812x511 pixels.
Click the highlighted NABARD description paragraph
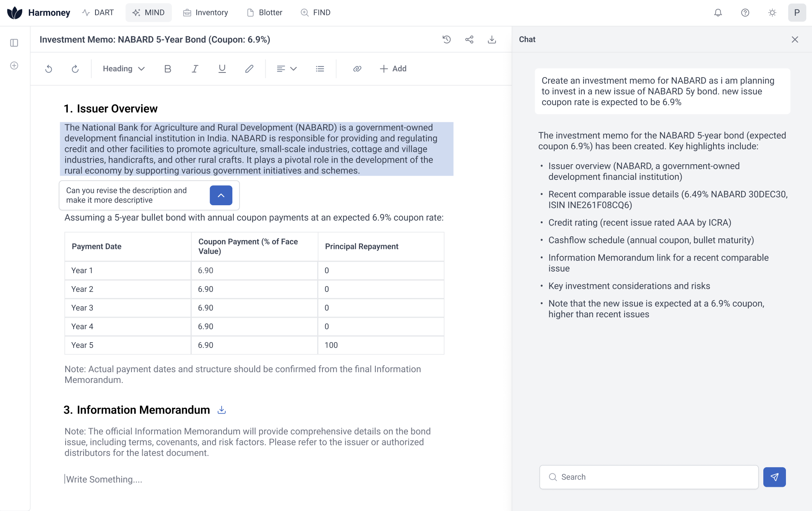coord(256,149)
